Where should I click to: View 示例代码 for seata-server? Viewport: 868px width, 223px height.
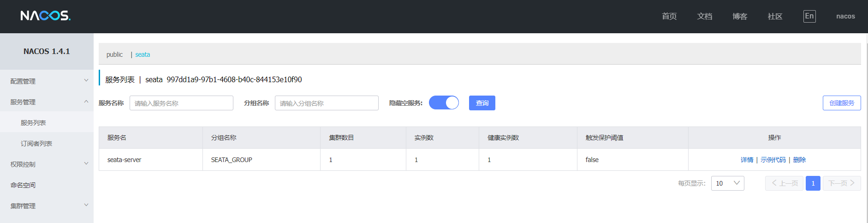[773, 160]
